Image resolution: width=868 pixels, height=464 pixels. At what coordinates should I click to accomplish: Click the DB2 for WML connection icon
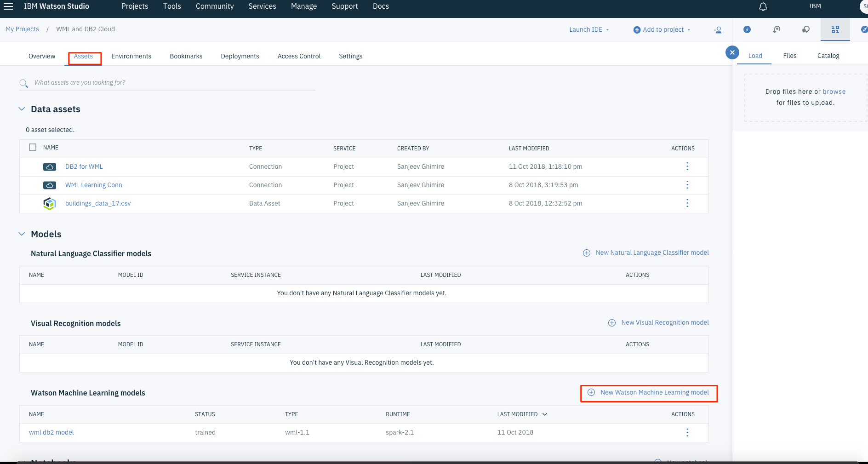50,167
